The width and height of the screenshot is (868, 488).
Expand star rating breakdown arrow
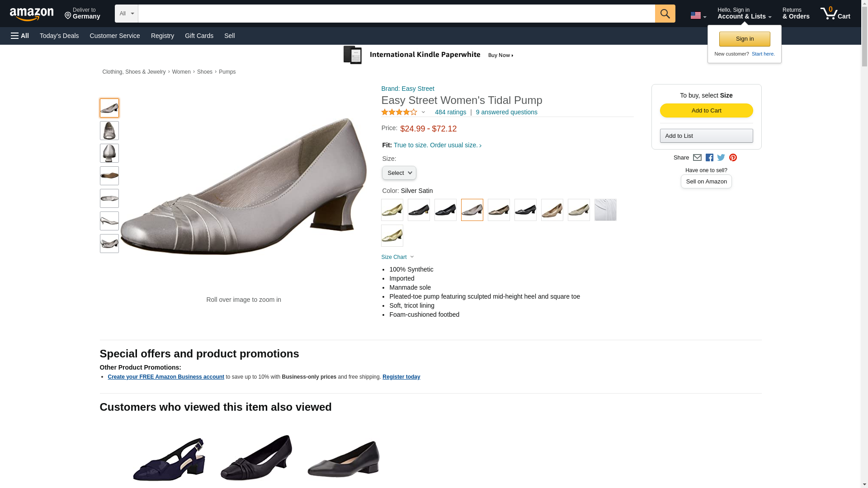[423, 112]
